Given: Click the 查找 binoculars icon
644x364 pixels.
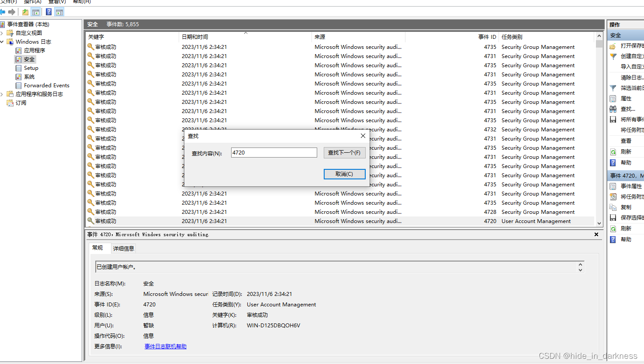Looking at the screenshot, I should click(x=613, y=109).
